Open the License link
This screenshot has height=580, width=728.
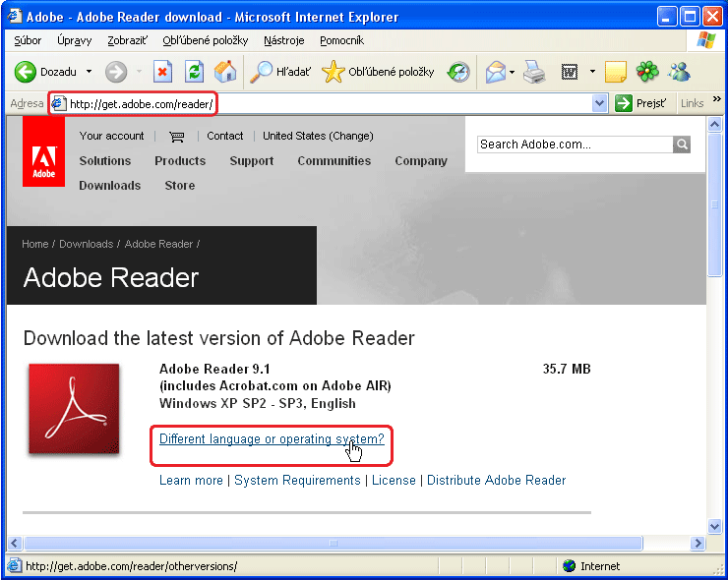click(x=394, y=481)
